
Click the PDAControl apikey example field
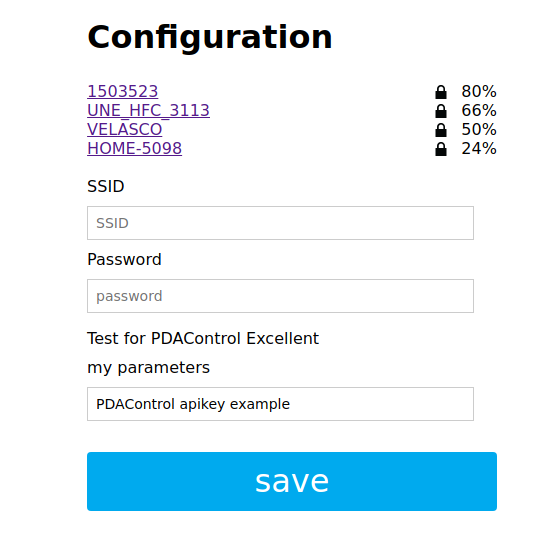coord(280,404)
